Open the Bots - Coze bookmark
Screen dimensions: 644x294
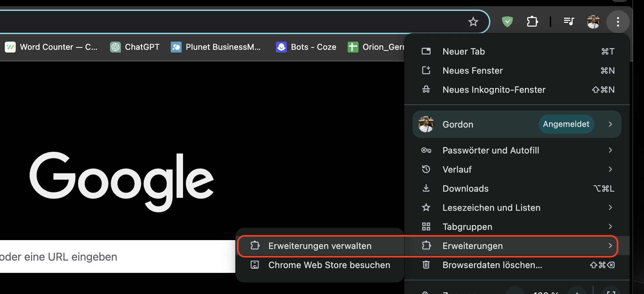pyautogui.click(x=306, y=47)
